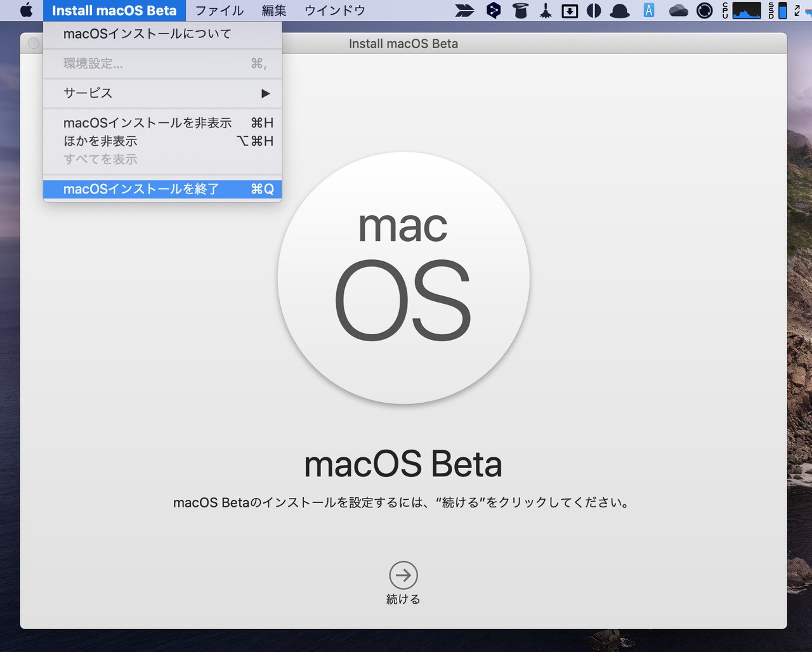
Task: Open the ウインドウ menu
Action: coord(335,10)
